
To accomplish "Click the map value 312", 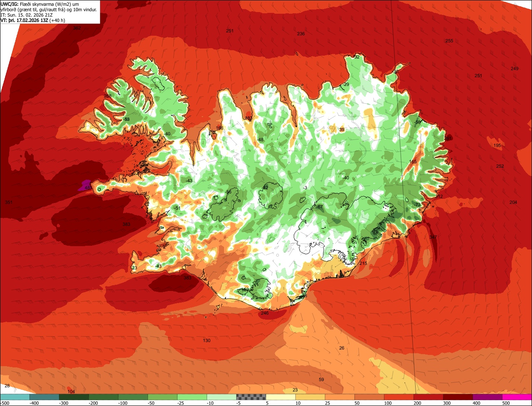I will 439,196.
